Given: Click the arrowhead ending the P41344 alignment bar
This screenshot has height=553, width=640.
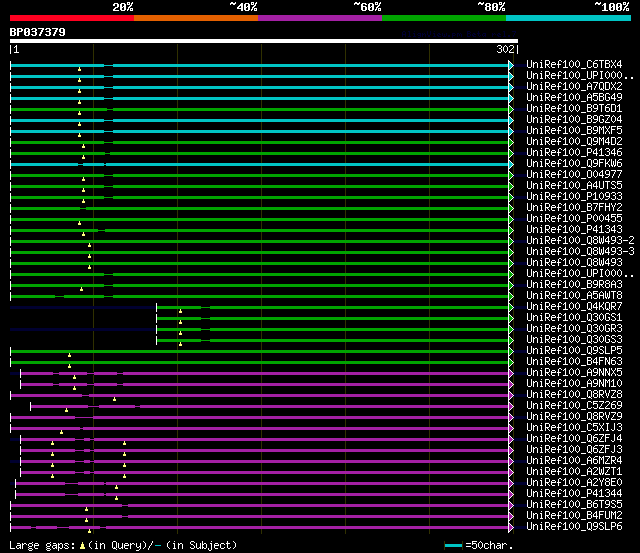Looking at the screenshot, I should pos(511,495).
